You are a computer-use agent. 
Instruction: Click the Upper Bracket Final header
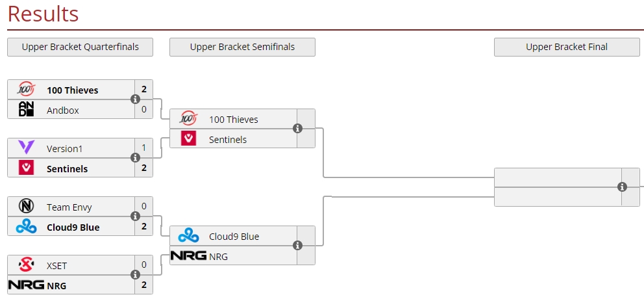[x=567, y=47]
